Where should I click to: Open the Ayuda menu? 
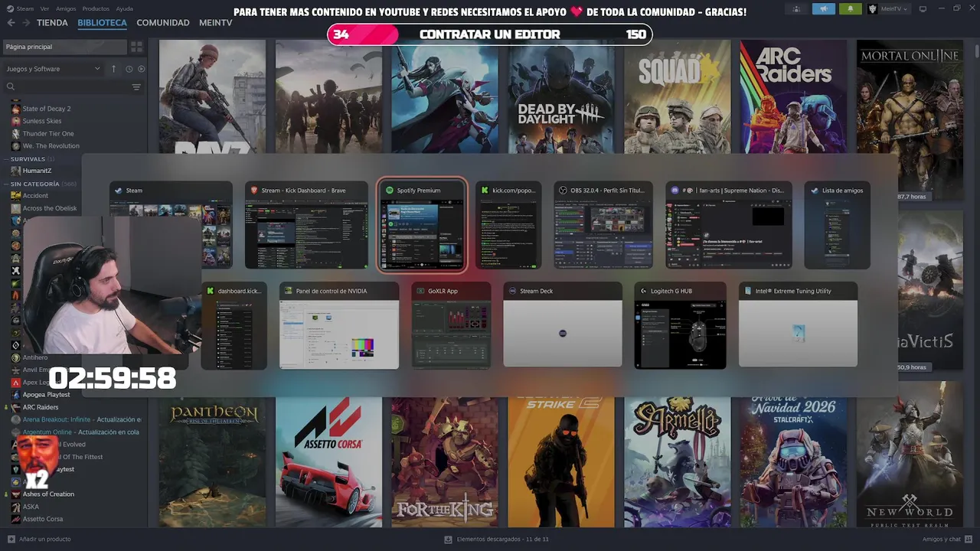[124, 8]
